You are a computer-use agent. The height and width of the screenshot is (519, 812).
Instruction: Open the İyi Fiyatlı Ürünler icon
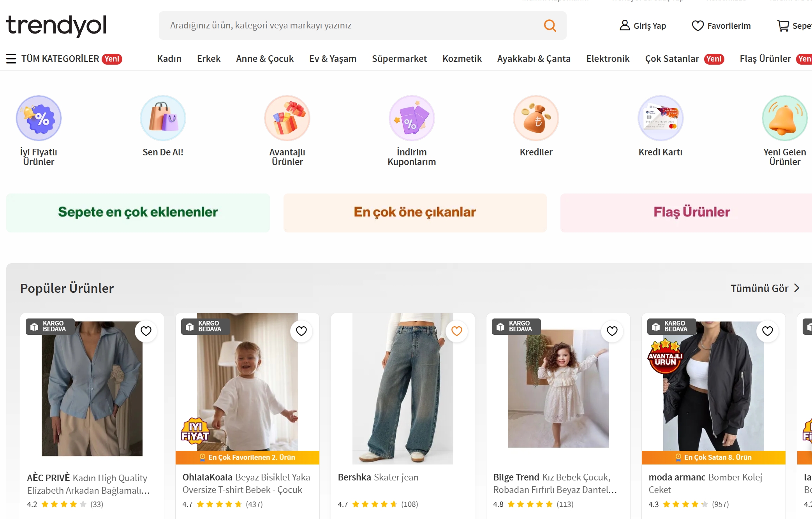pos(39,118)
